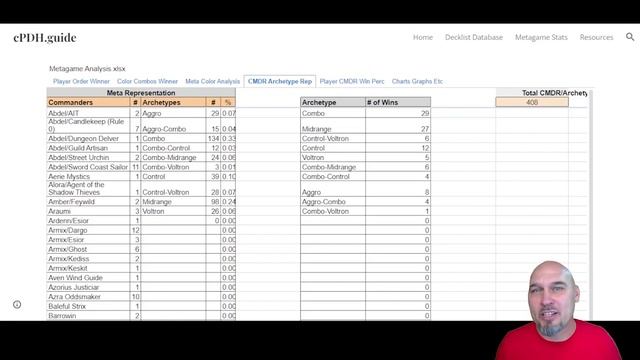640x360 pixels.
Task: Select the Azra Oddsmaker cell
Action: (x=88, y=296)
